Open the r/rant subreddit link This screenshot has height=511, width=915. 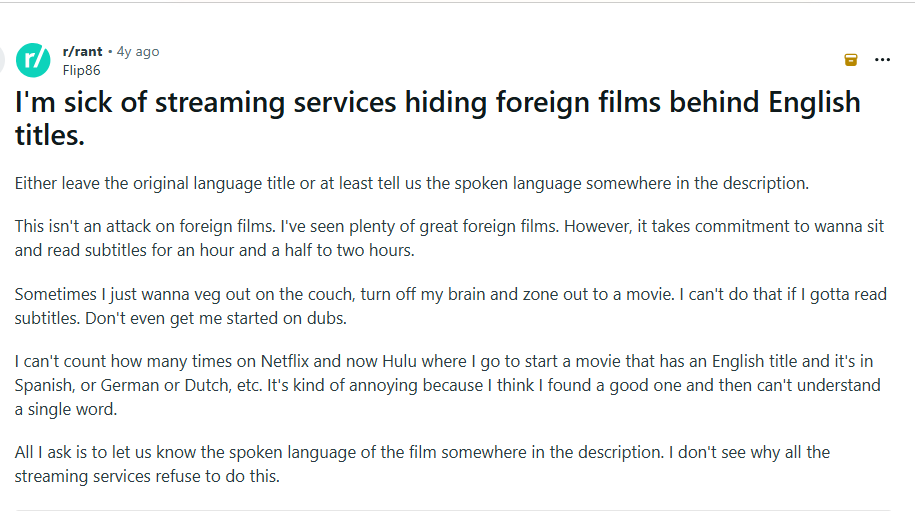(82, 52)
